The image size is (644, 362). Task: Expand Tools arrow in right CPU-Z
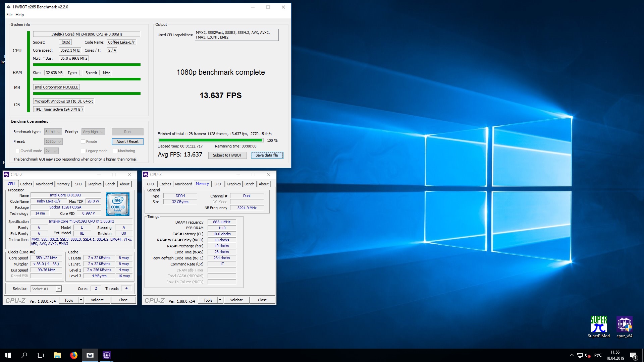[220, 300]
